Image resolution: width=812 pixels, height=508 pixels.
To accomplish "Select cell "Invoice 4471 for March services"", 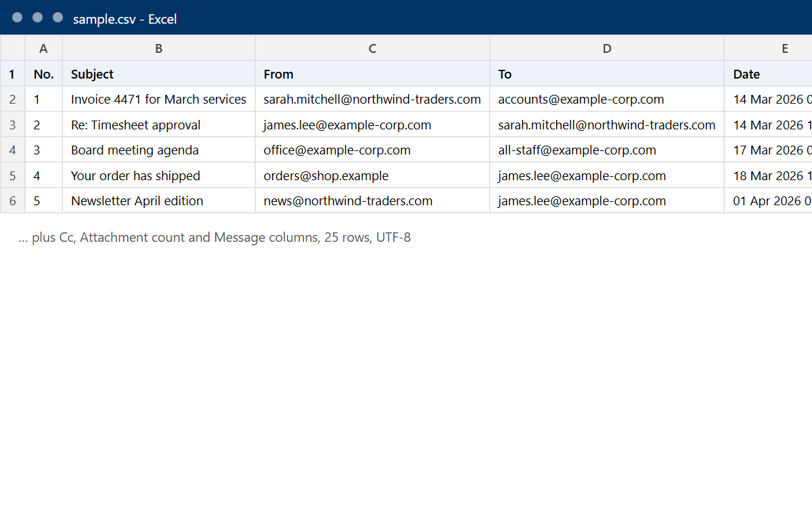I will pos(159,99).
